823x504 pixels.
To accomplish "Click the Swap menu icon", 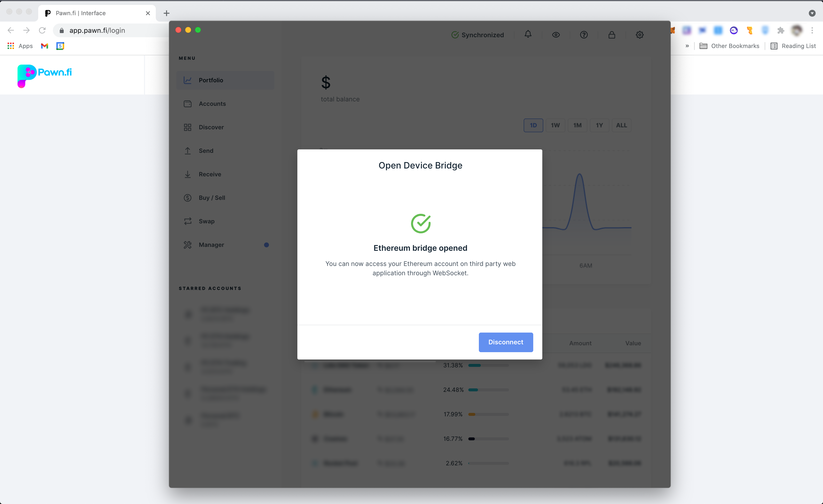I will click(188, 221).
